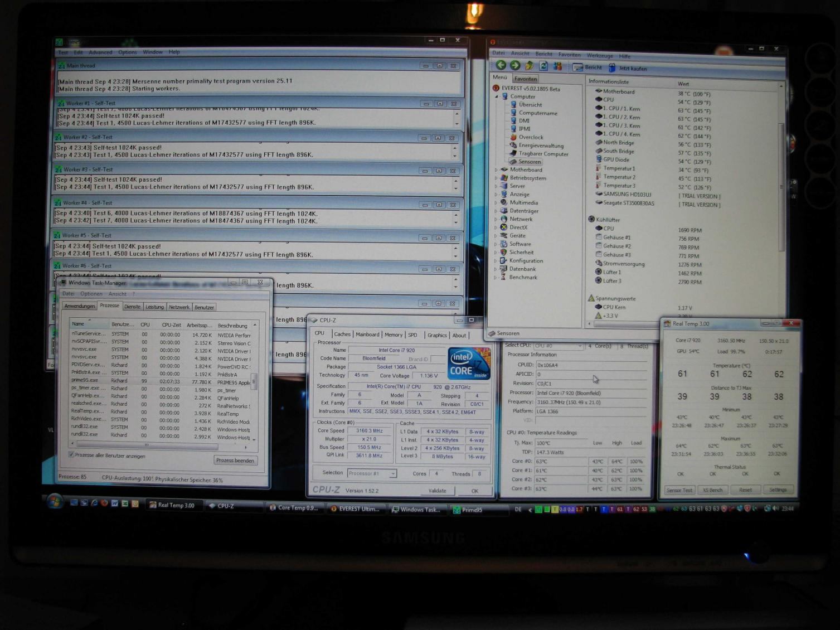Expand the Motherboard node in EVEREST tree
The height and width of the screenshot is (630, 840).
pyautogui.click(x=496, y=170)
